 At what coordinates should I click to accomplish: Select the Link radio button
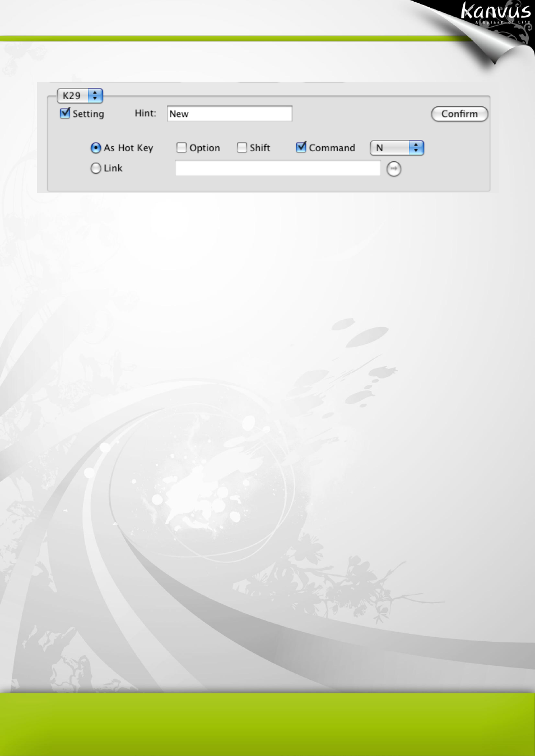pos(96,168)
